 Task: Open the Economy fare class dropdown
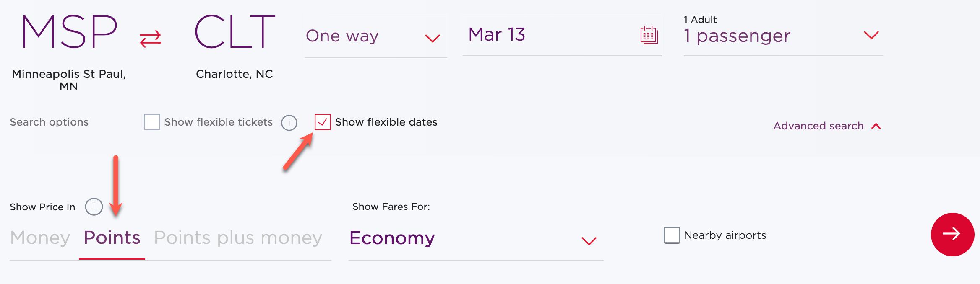tap(589, 240)
